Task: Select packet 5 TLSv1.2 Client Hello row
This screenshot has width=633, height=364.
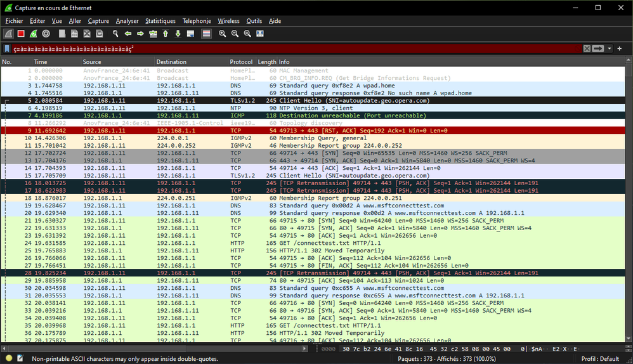Action: coord(254,100)
